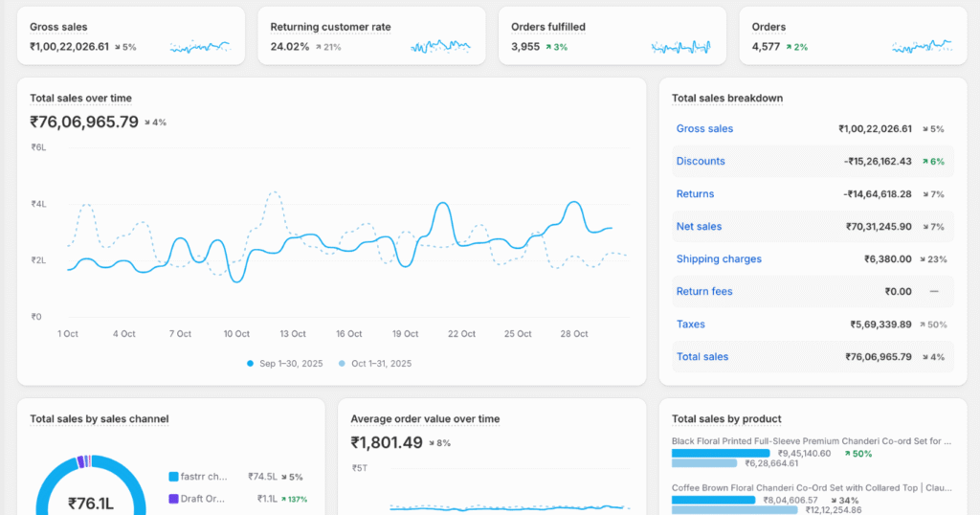Click the Returning customer rate sparkline
The image size is (980, 515).
click(440, 46)
